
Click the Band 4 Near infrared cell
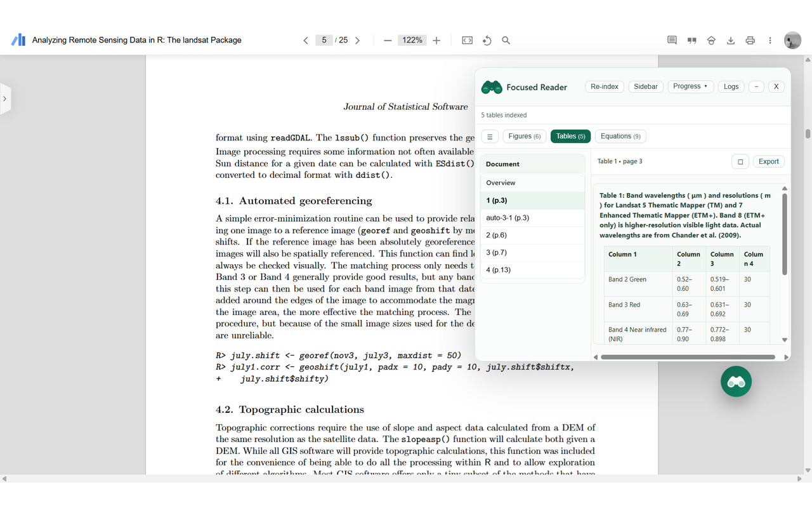[638, 333]
